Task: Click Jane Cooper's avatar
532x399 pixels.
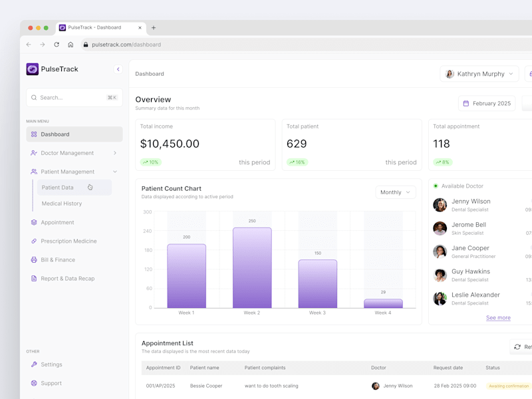Action: [x=440, y=252]
